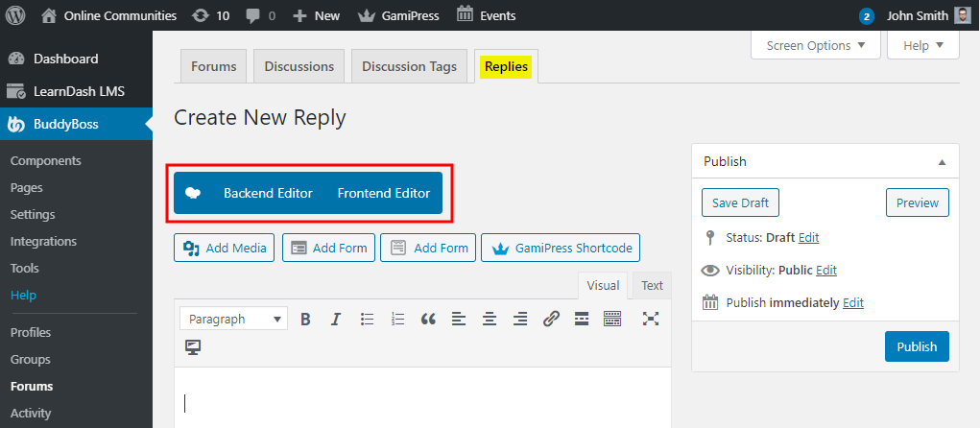Click inside the reply content editor
Viewport: 980px width, 428px height.
(x=422, y=403)
